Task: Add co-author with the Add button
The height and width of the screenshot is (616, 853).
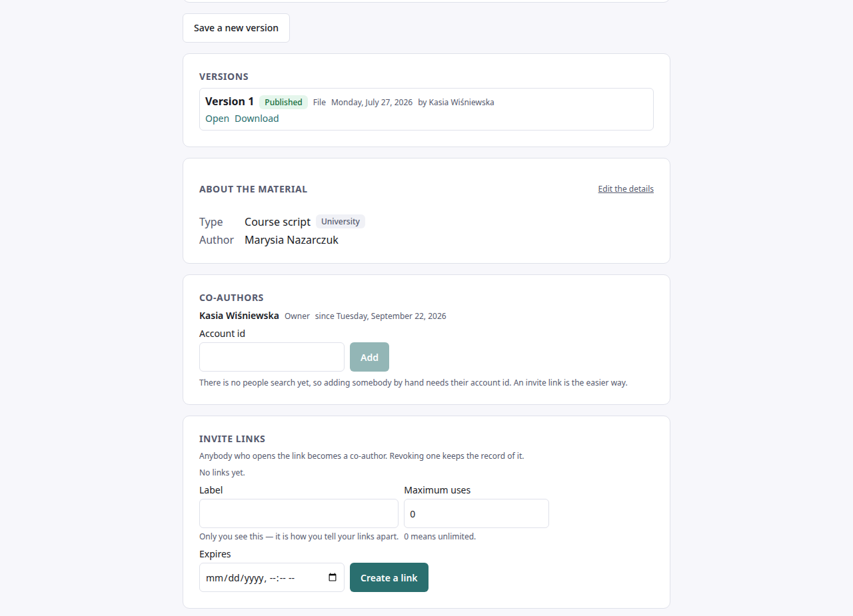Action: tap(369, 357)
